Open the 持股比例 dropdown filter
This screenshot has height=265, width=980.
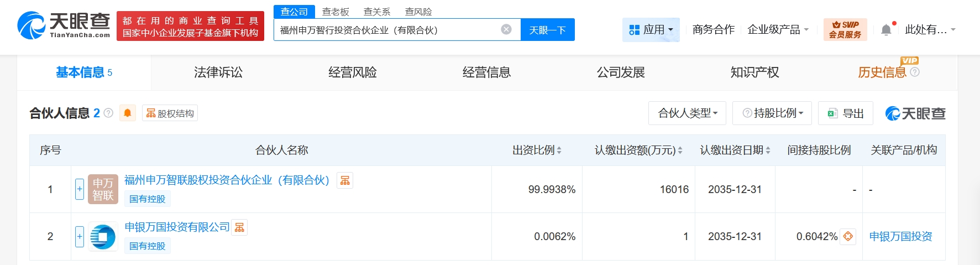(x=772, y=113)
